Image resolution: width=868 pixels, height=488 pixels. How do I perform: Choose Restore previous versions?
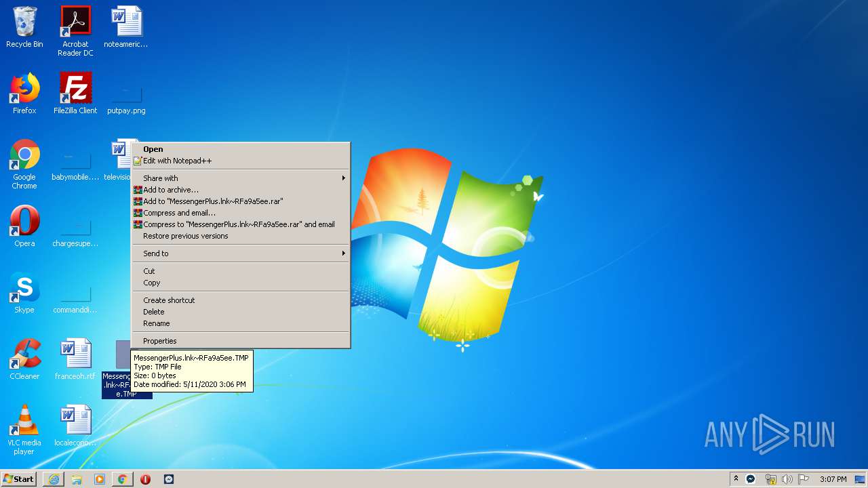coord(241,236)
